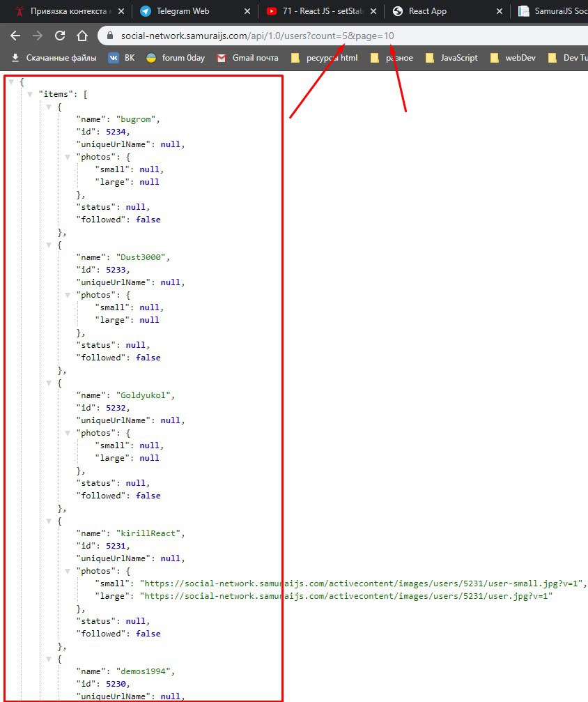Open the JavaScript bookmark folder
The height and width of the screenshot is (702, 588).
[x=451, y=58]
